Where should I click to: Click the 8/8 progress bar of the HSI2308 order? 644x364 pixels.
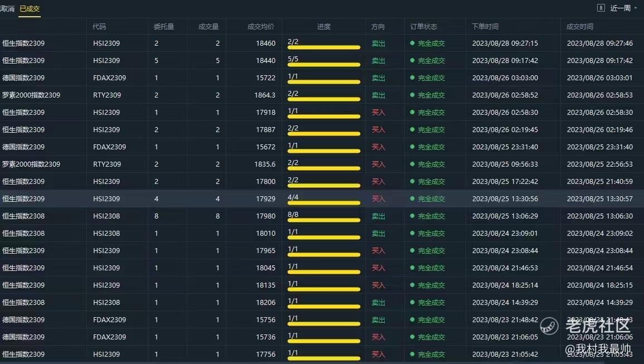[323, 220]
